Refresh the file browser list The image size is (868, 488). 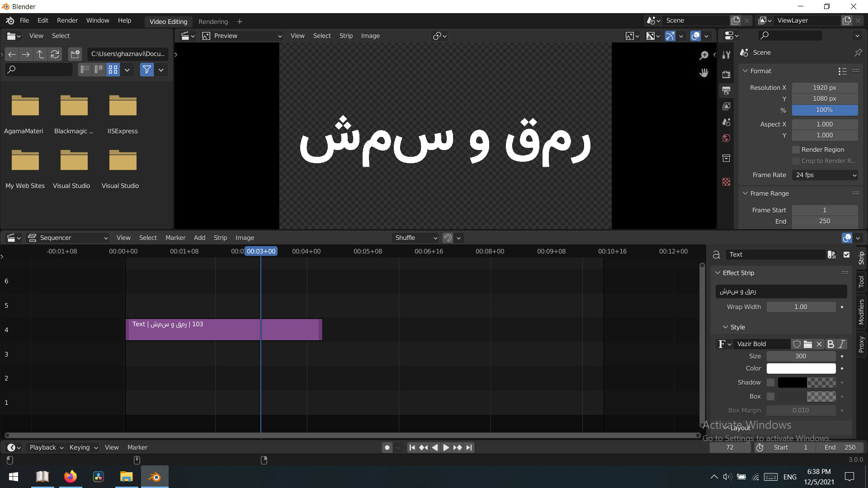(55, 54)
